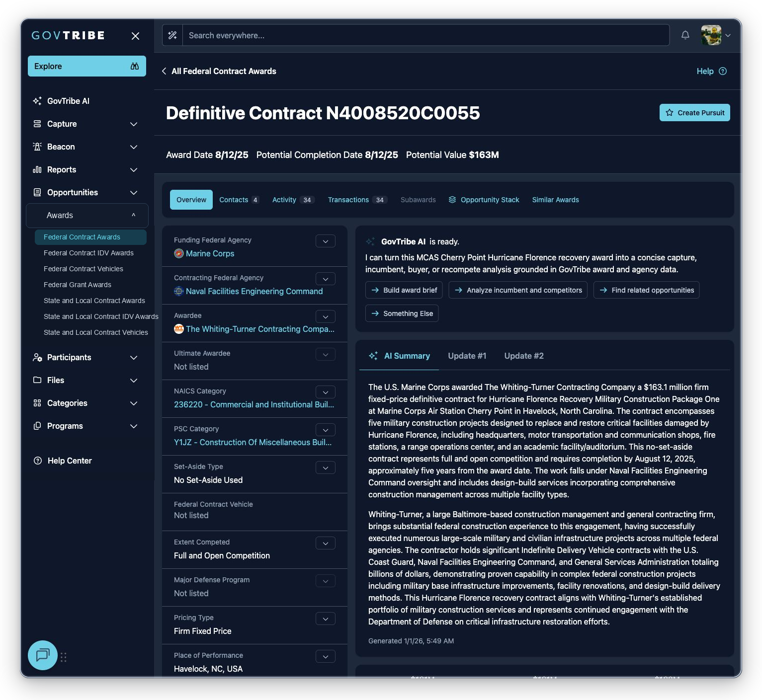Screen dimensions: 762x700
Task: Click Find related opportunities button
Action: pyautogui.click(x=646, y=290)
